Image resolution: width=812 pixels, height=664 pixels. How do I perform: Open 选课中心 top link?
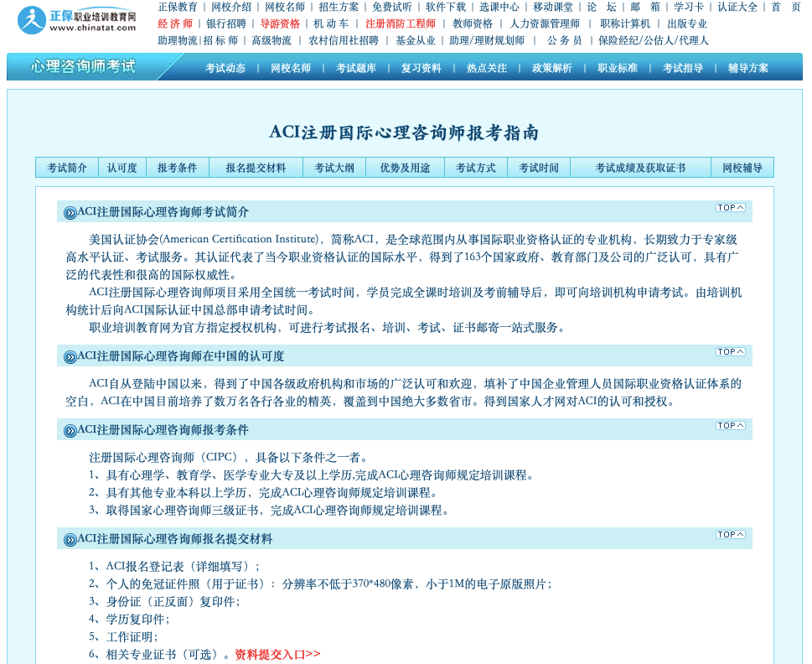click(x=499, y=8)
